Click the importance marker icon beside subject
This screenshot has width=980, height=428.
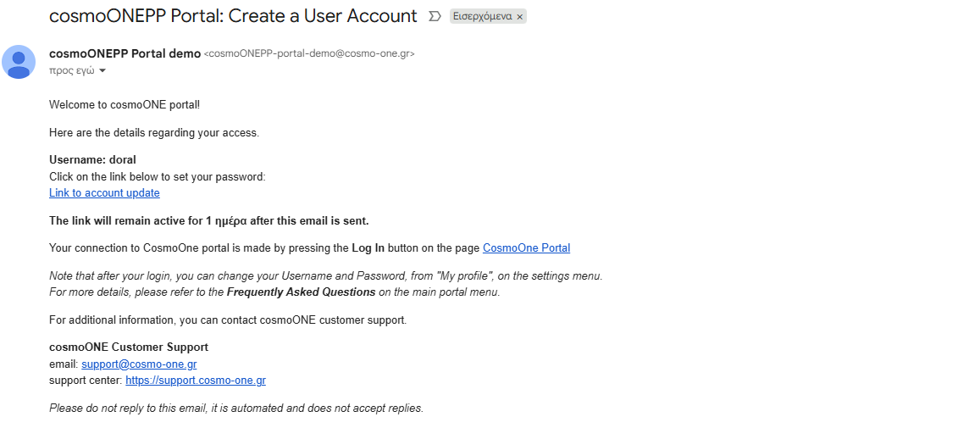coord(435,16)
